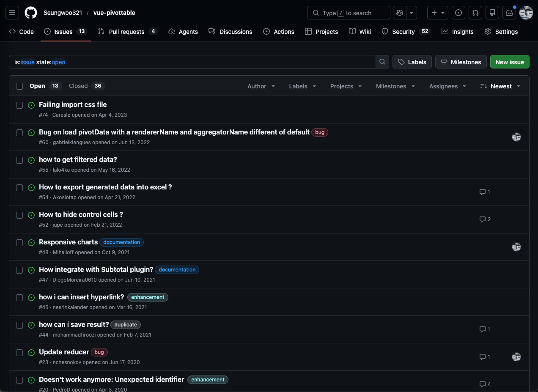This screenshot has width=538, height=392.
Task: Check the select-all issues checkbox
Action: click(x=19, y=86)
